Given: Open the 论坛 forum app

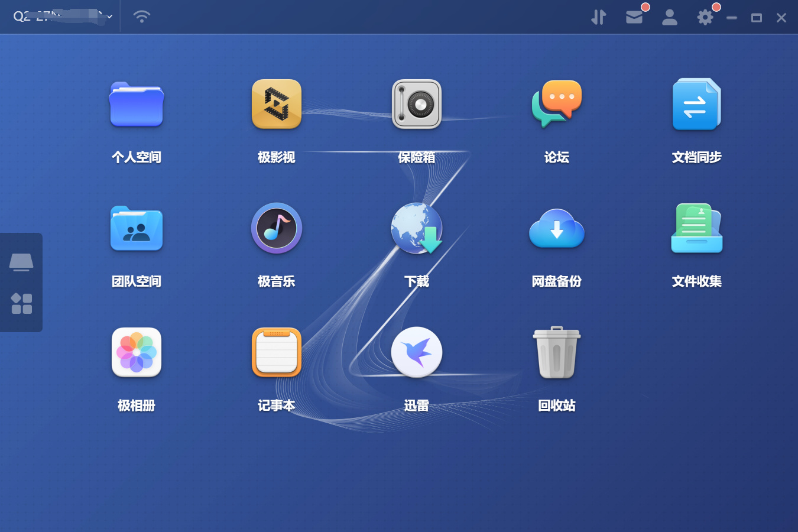Looking at the screenshot, I should [557, 105].
